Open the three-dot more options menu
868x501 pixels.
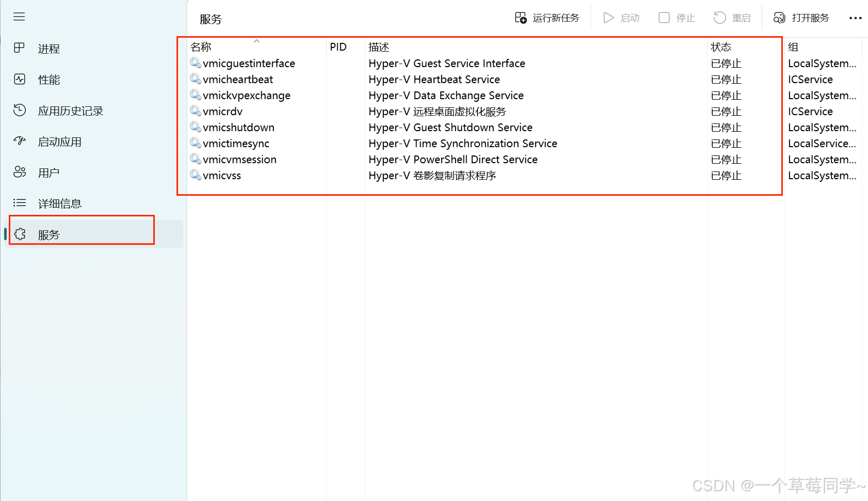point(855,18)
